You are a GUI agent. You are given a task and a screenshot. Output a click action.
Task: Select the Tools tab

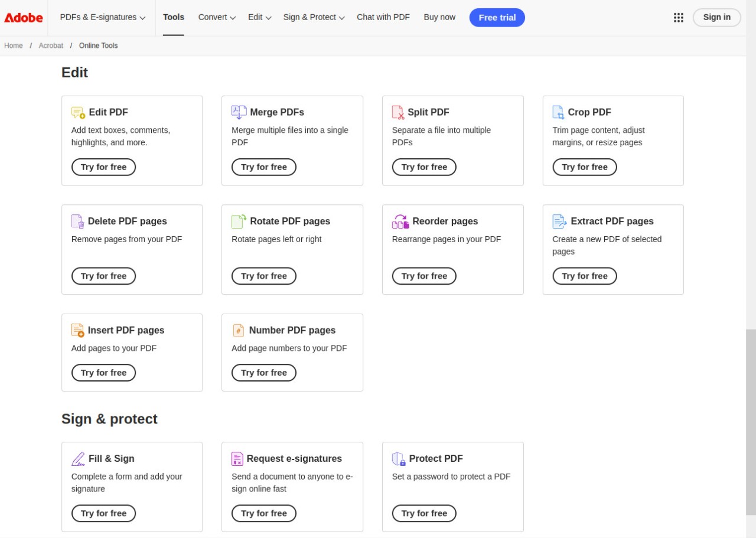[x=174, y=18]
